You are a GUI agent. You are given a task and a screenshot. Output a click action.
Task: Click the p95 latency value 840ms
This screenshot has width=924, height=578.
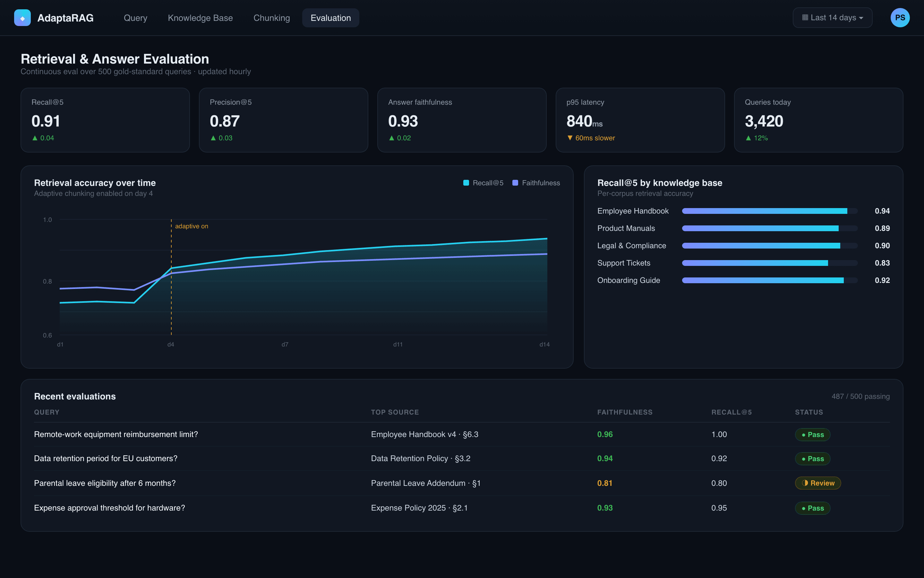pos(585,121)
